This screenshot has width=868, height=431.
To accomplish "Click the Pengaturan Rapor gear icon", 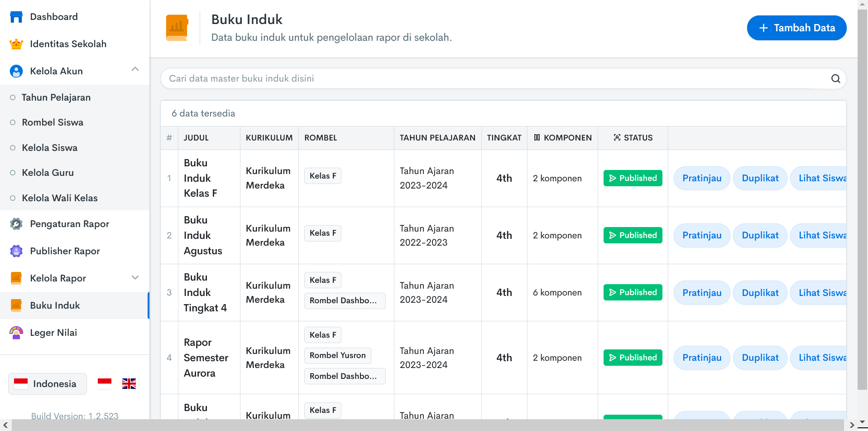I will [x=16, y=224].
